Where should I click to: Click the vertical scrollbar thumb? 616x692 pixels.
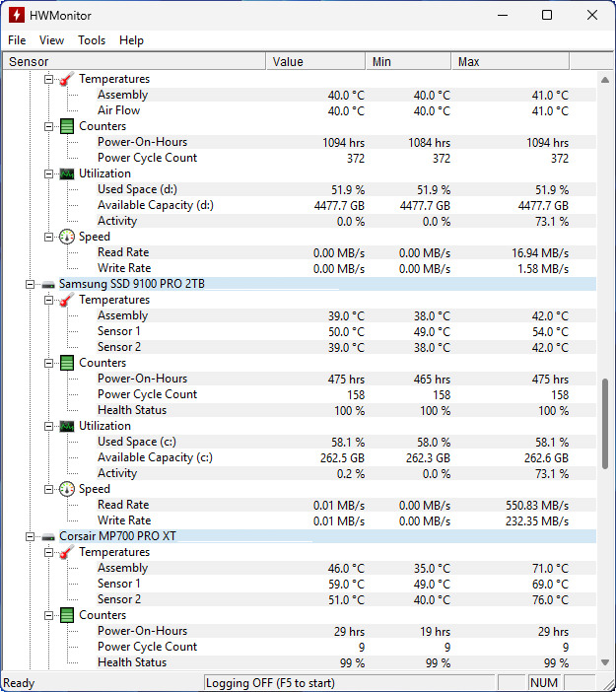coord(605,423)
